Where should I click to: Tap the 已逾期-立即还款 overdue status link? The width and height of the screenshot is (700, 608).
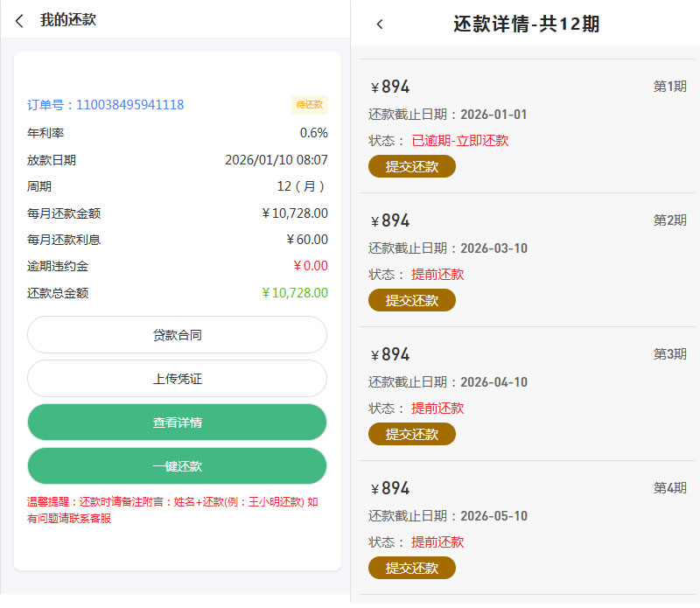point(459,141)
